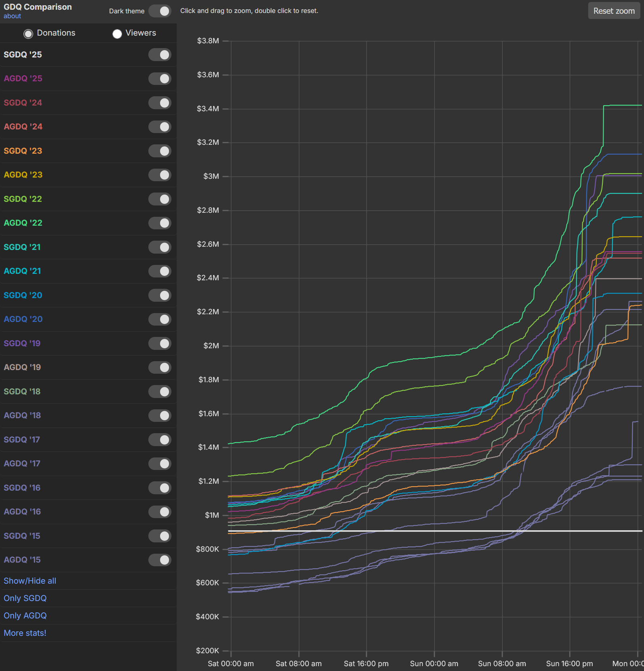Screen dimensions: 644x671
Task: Click the $2M y-axis label
Action: tap(211, 346)
